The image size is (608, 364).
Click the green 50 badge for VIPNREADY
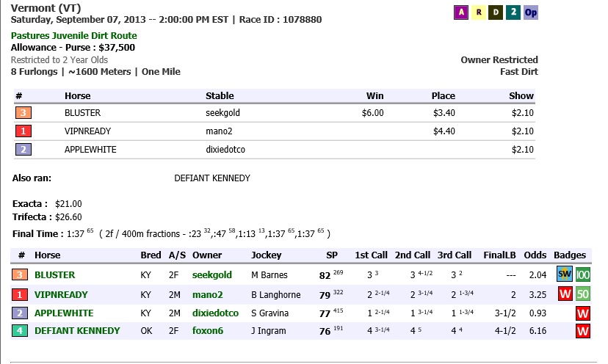[x=582, y=294]
